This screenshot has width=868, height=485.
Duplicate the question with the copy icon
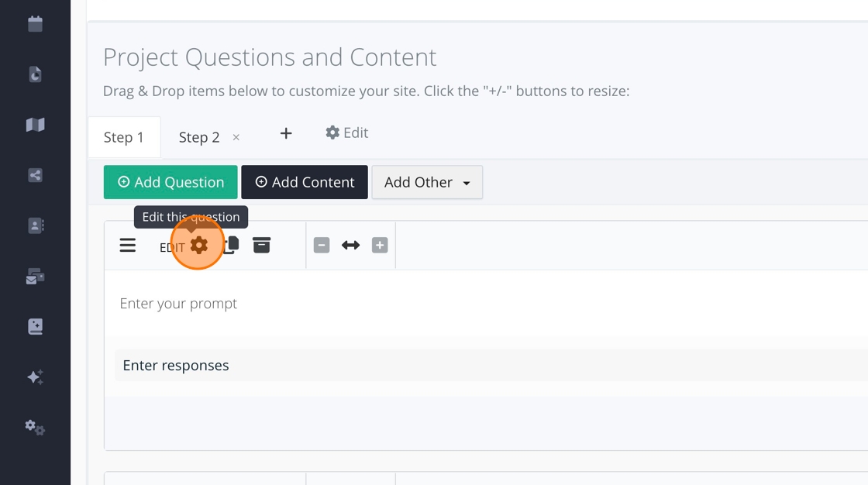(231, 245)
